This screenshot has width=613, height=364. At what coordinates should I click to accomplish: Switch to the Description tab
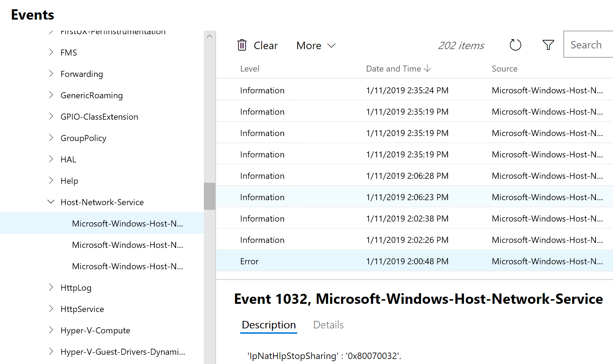tap(269, 325)
